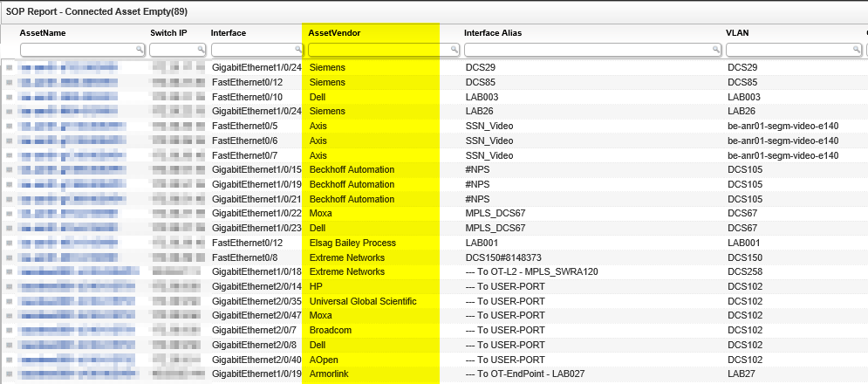Click the magnifier icon in the AssetName filter
Screen dimensions: 868x384
tap(139, 50)
